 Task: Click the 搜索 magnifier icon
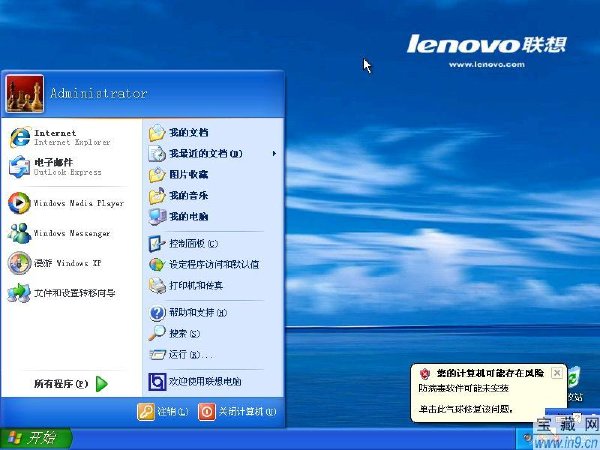[x=157, y=333]
